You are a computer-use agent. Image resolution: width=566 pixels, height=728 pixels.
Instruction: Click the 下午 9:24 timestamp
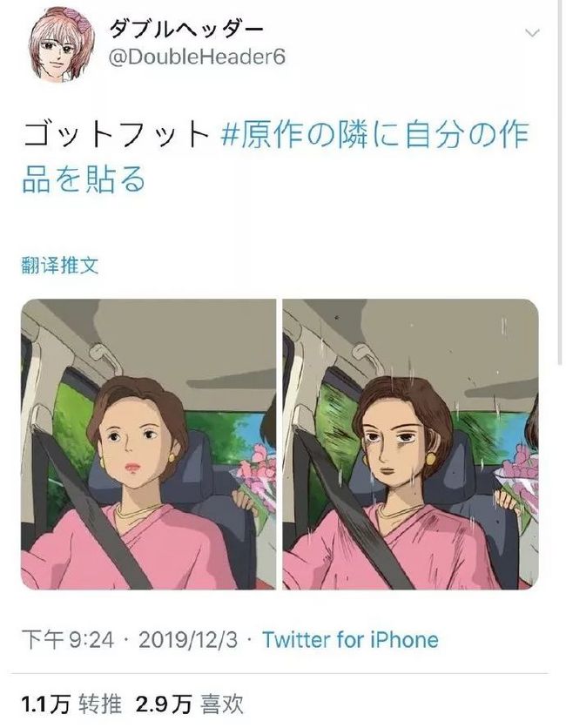68,640
